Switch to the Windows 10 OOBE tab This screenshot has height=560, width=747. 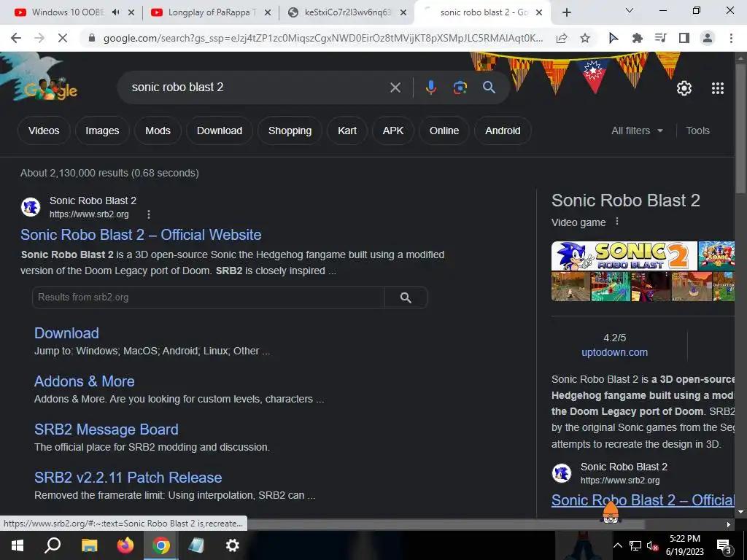(66, 12)
